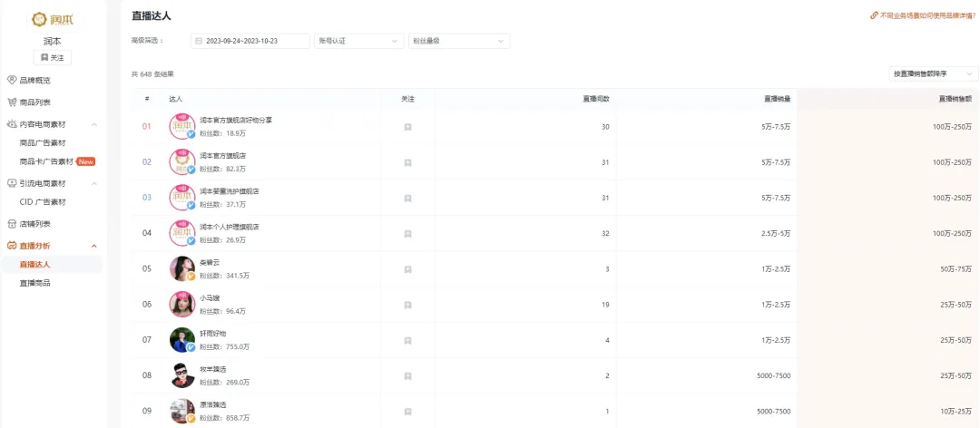Click the 直播间数 column header
This screenshot has width=980, height=428.
[596, 99]
